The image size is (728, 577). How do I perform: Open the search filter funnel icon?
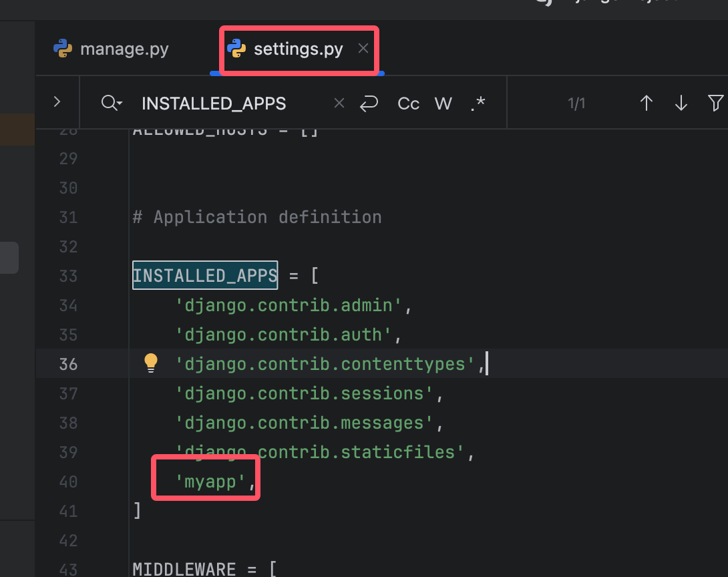coord(715,104)
